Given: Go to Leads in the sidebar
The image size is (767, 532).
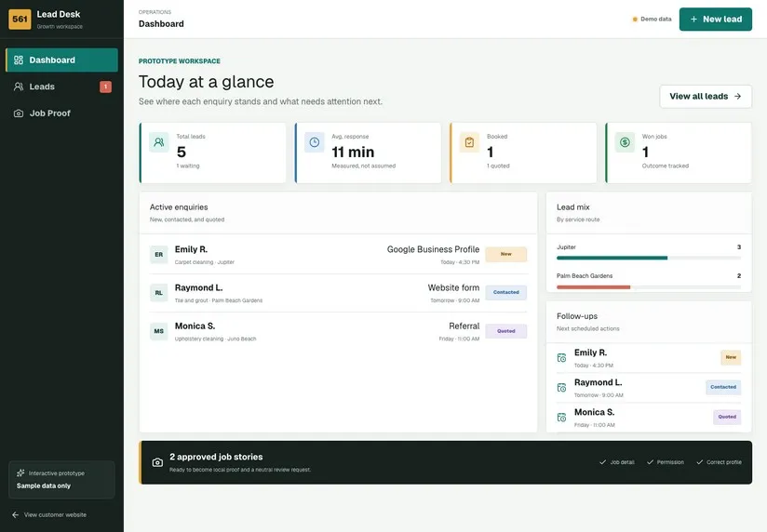Looking at the screenshot, I should tap(61, 86).
